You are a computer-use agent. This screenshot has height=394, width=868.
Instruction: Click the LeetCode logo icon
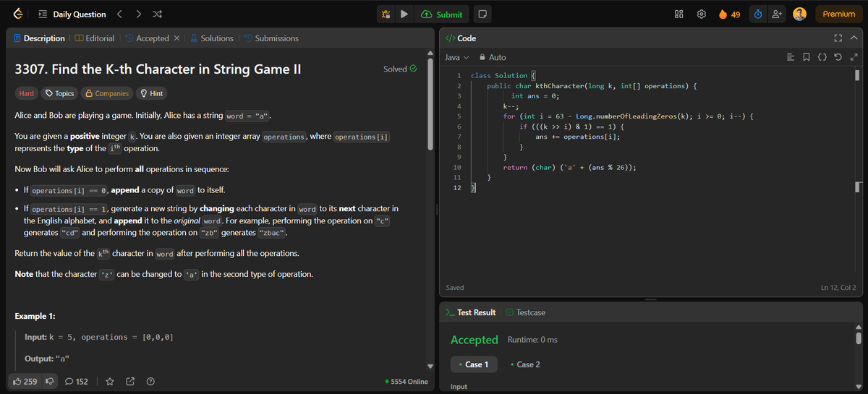(17, 14)
